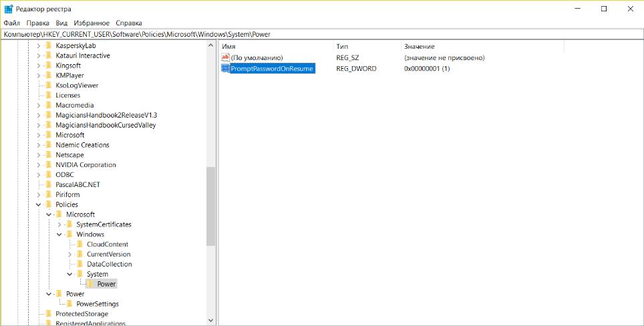Click the tree scrollbar down arrow
This screenshot has height=326, width=644.
tap(210, 320)
